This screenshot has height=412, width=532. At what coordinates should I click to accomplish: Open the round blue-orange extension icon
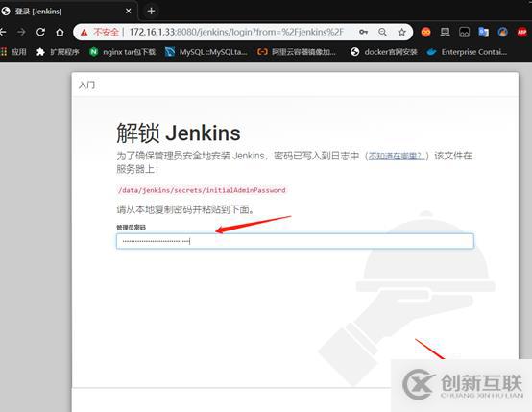502,32
